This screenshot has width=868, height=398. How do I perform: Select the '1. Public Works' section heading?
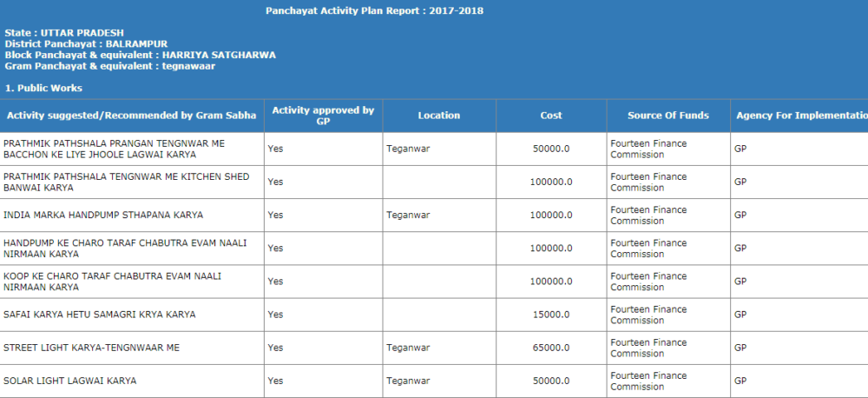[x=43, y=88]
